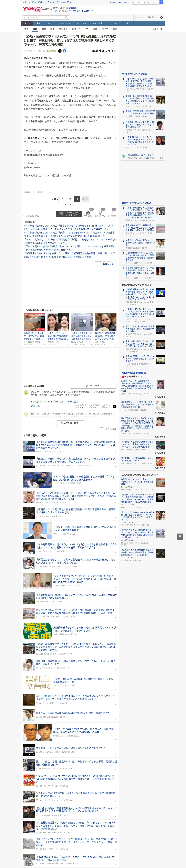Click 学びがある reaction icon
This screenshot has height=868, width=186.
[x=88, y=213]
